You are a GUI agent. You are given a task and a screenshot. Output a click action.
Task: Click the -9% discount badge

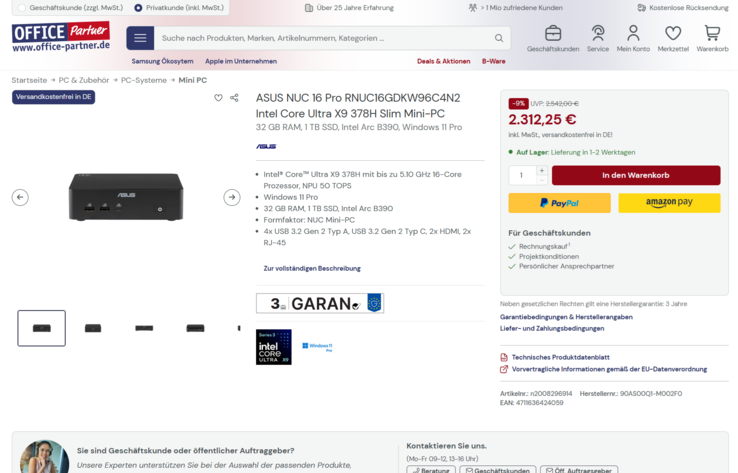point(518,104)
